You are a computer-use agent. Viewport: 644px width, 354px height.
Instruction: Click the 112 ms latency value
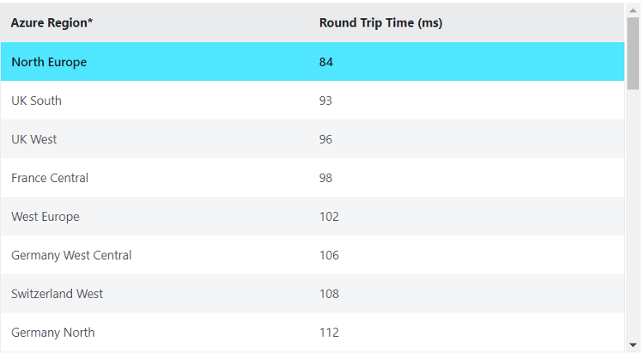(330, 333)
